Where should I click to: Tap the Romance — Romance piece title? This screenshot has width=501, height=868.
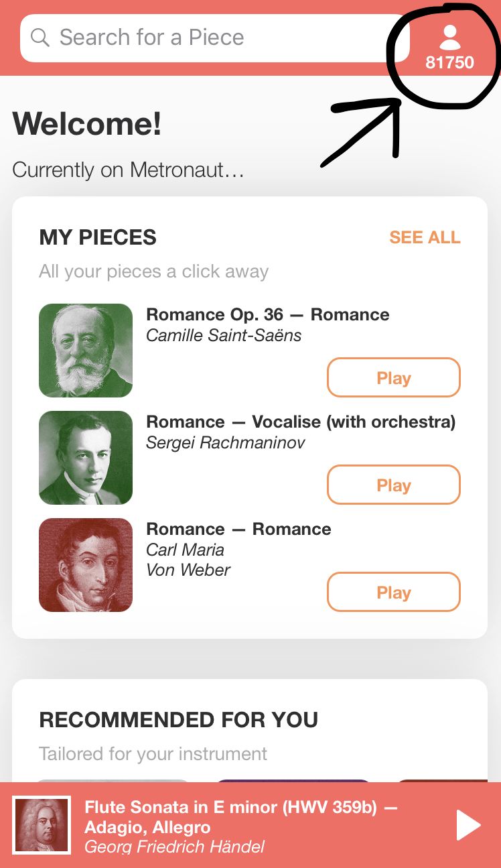pos(238,530)
